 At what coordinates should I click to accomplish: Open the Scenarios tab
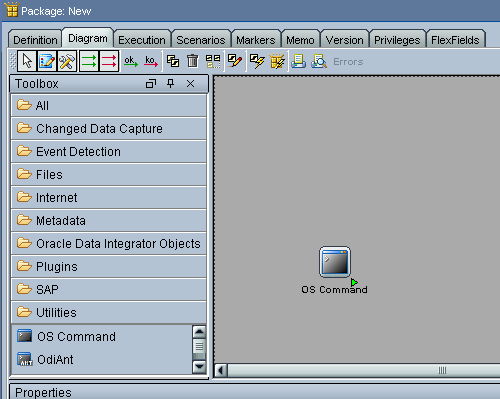[x=201, y=40]
